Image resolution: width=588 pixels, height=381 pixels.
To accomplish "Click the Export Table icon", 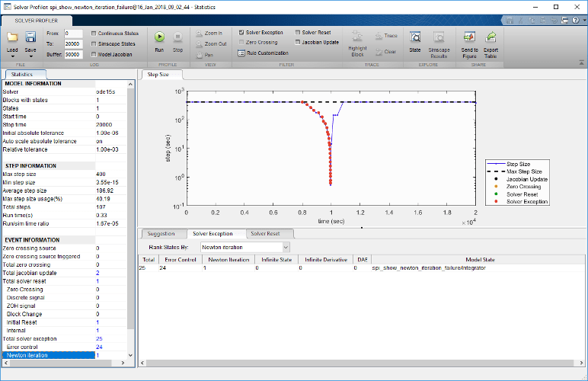I will click(491, 37).
